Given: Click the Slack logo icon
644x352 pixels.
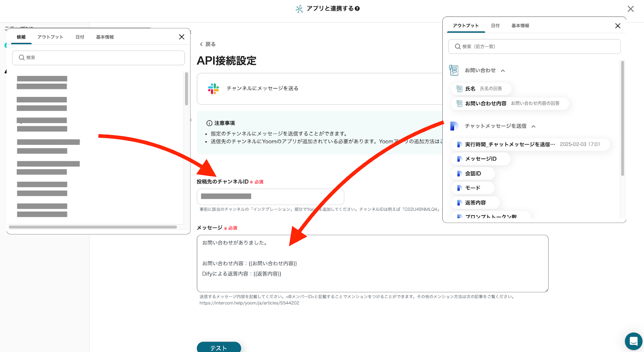Looking at the screenshot, I should [213, 89].
